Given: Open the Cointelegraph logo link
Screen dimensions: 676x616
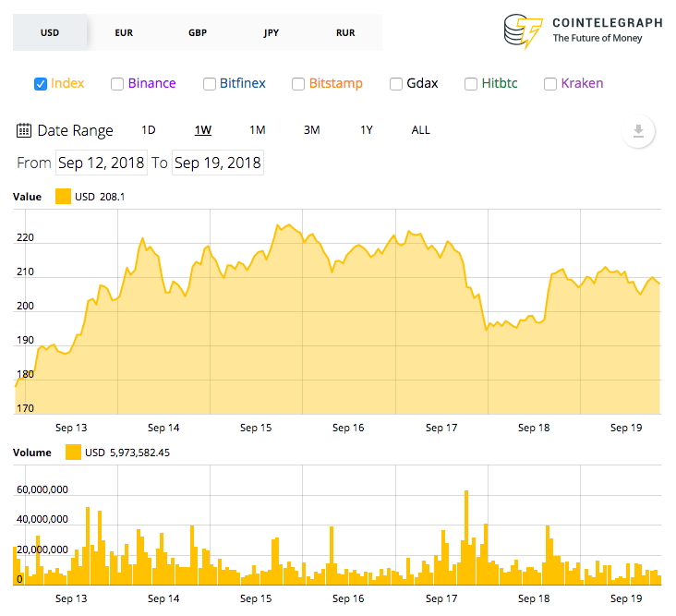Looking at the screenshot, I should (x=583, y=31).
